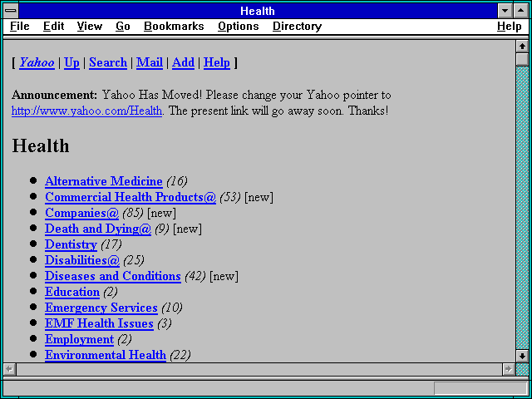This screenshot has height=399, width=532.
Task: Open the Edit menu
Action: (x=53, y=27)
